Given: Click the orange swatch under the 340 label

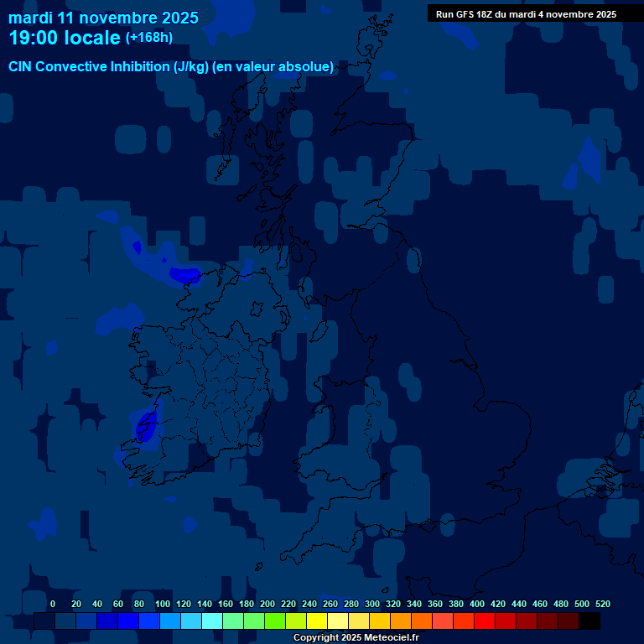Looking at the screenshot, I should click(x=421, y=621).
